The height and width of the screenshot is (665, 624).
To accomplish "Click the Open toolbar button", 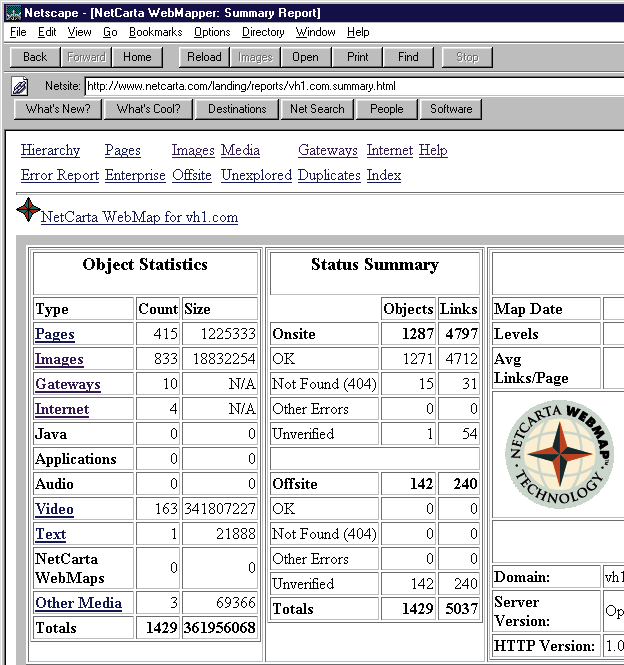I will click(x=305, y=57).
